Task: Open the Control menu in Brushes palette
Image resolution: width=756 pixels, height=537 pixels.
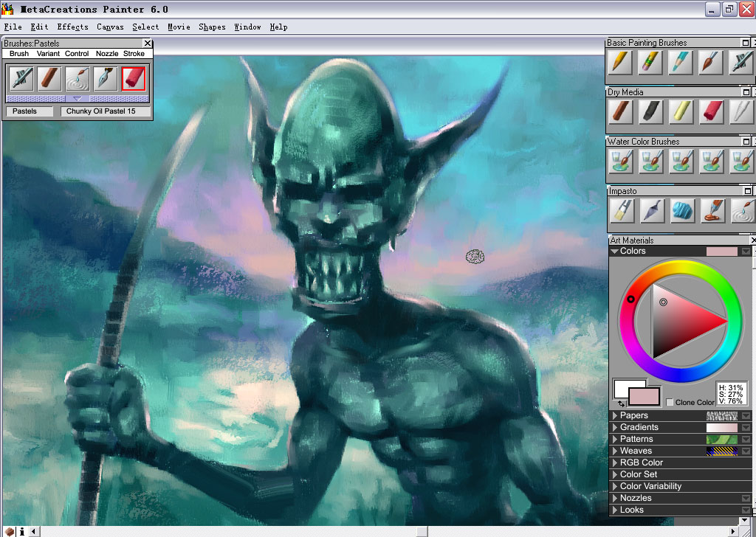Action: (77, 53)
